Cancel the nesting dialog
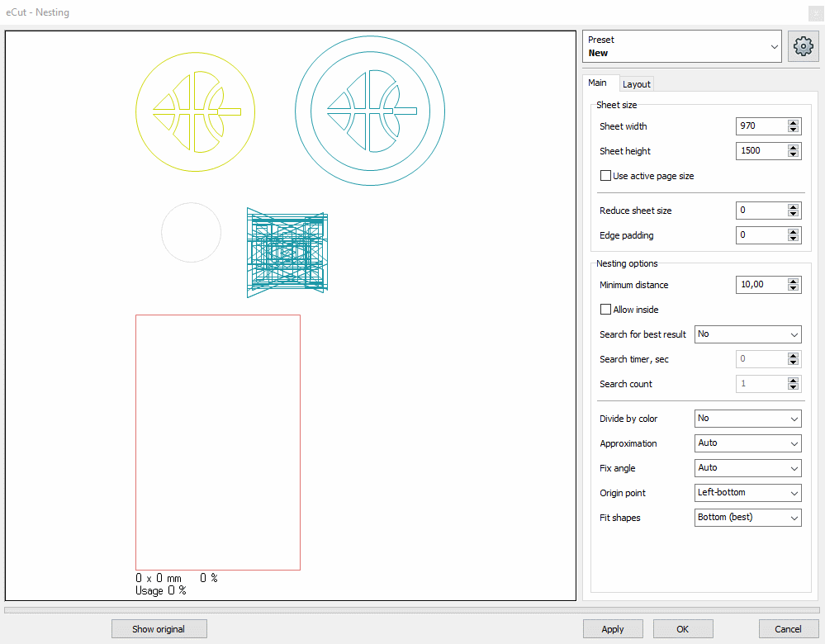The height and width of the screenshot is (644, 825). (x=788, y=629)
